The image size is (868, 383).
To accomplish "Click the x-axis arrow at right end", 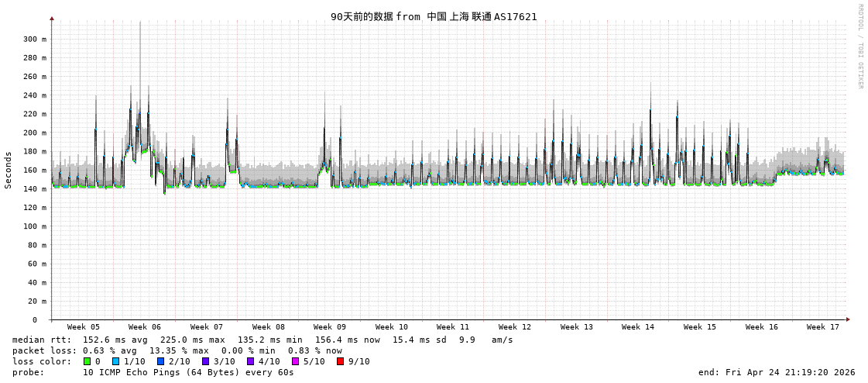I will (848, 319).
